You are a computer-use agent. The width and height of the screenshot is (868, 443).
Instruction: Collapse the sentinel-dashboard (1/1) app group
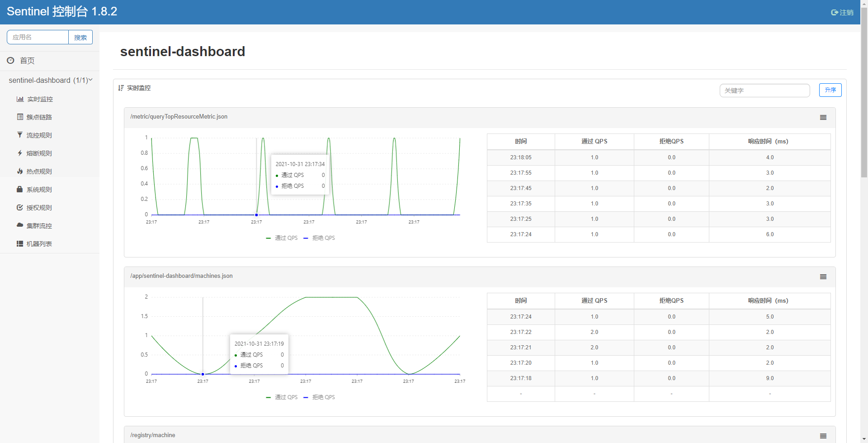point(50,80)
